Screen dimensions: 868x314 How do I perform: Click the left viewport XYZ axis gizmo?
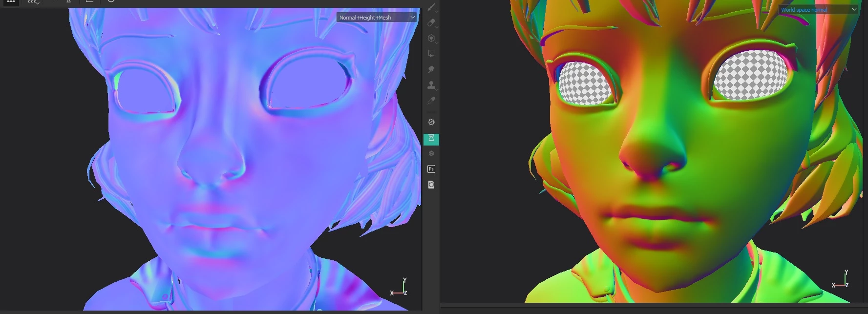click(x=399, y=287)
